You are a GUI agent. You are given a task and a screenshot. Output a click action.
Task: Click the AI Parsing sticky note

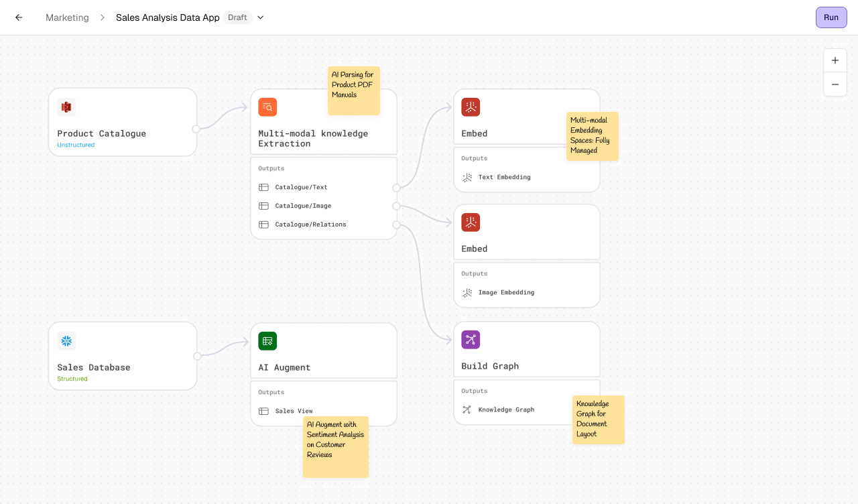tap(353, 90)
